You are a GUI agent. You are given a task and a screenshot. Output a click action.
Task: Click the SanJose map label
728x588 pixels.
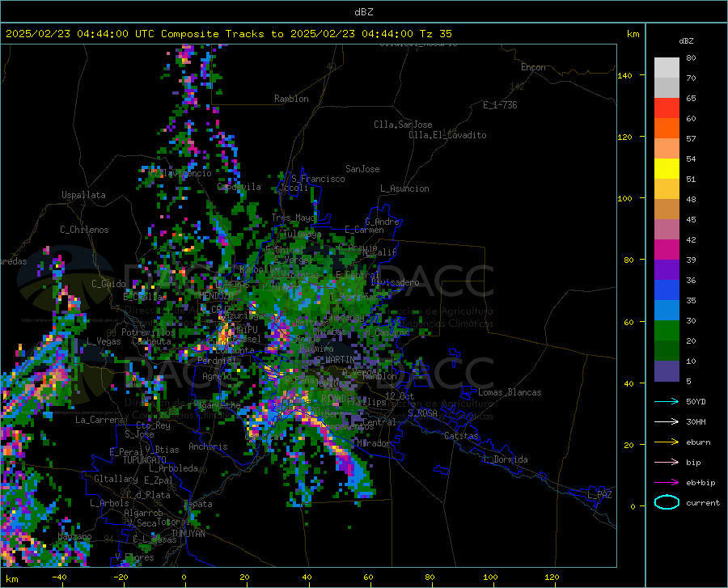pos(362,169)
